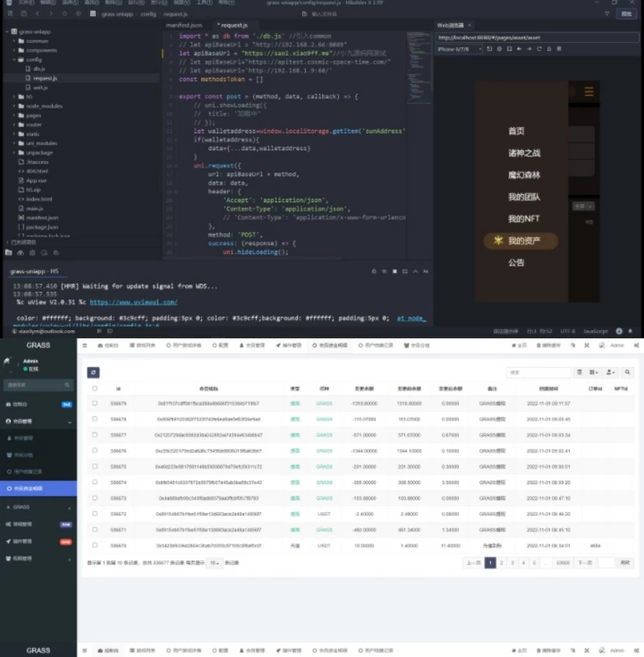
Task: Click the fullscreen icon in admin header
Action: tap(588, 345)
